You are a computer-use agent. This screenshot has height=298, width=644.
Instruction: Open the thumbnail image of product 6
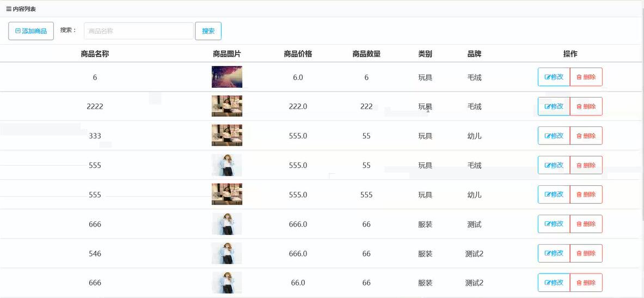click(226, 77)
